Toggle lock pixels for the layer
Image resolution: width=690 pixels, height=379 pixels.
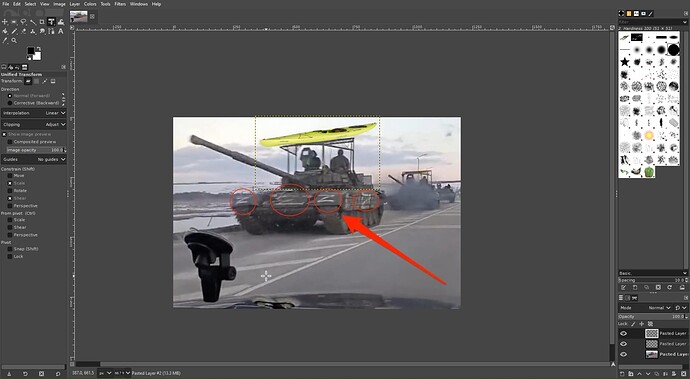pos(633,324)
